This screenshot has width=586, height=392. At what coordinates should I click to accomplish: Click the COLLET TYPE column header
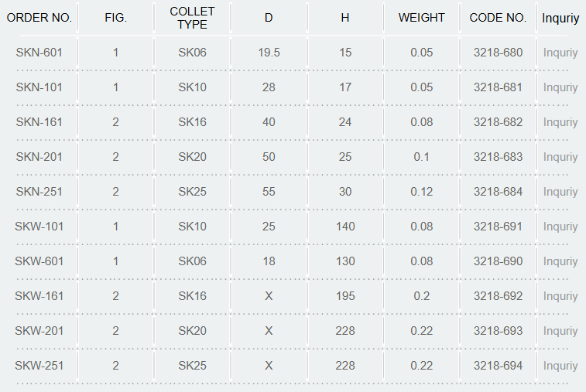(x=192, y=18)
